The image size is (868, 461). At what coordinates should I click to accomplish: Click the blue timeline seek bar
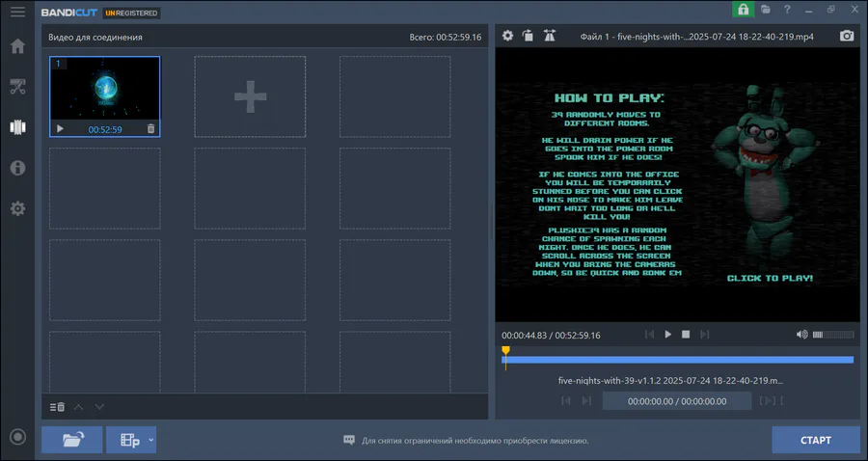pos(678,360)
